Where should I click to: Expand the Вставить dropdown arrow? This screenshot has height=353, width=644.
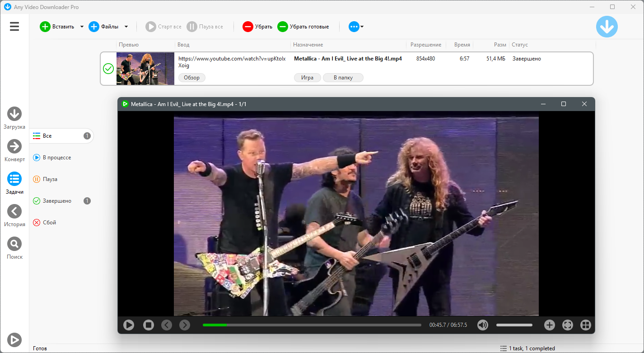tap(82, 27)
